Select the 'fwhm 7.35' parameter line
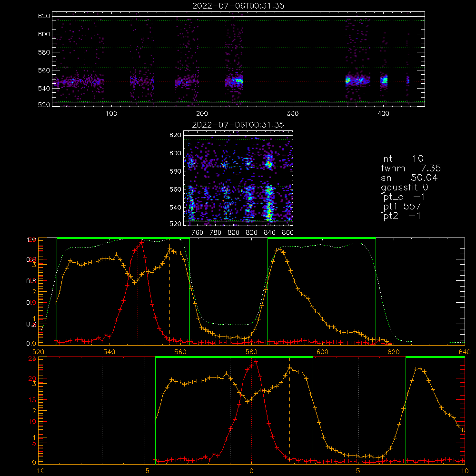The width and height of the screenshot is (476, 476). click(x=411, y=168)
